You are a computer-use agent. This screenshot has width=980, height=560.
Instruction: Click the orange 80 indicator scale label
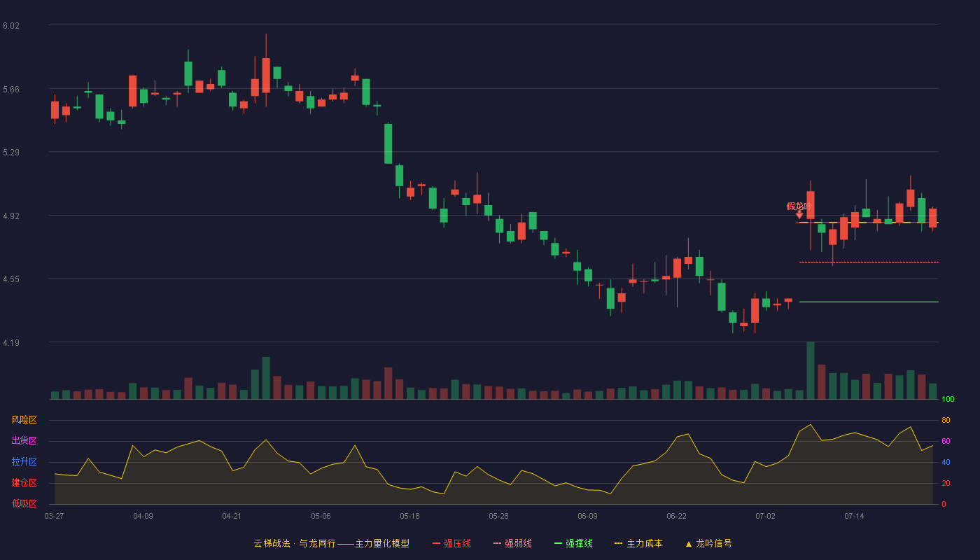(x=946, y=420)
